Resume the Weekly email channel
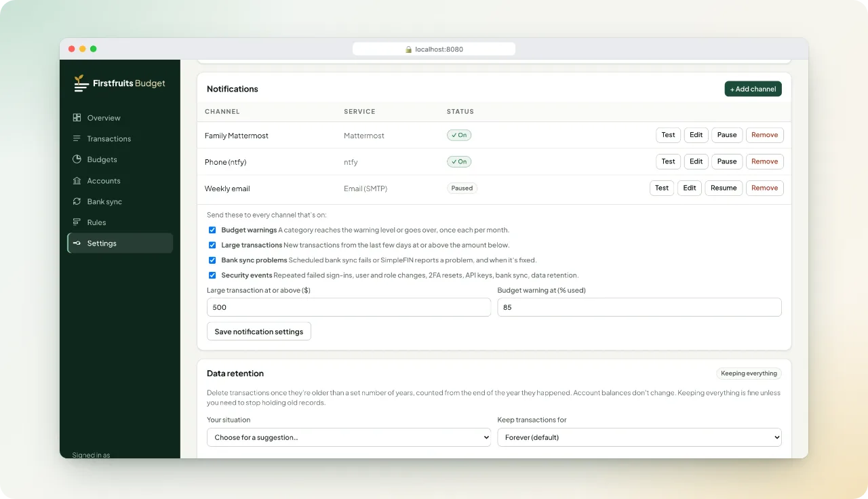Image resolution: width=868 pixels, height=499 pixels. pos(724,188)
